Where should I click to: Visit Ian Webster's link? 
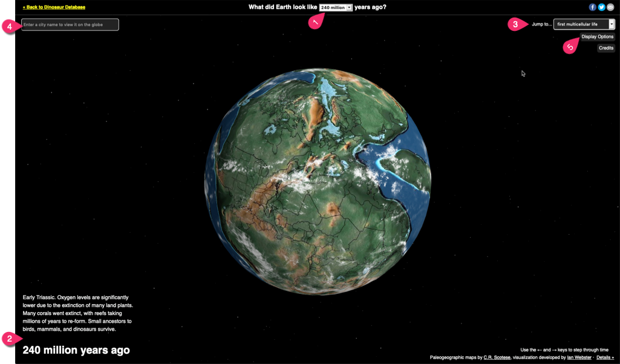pos(579,357)
